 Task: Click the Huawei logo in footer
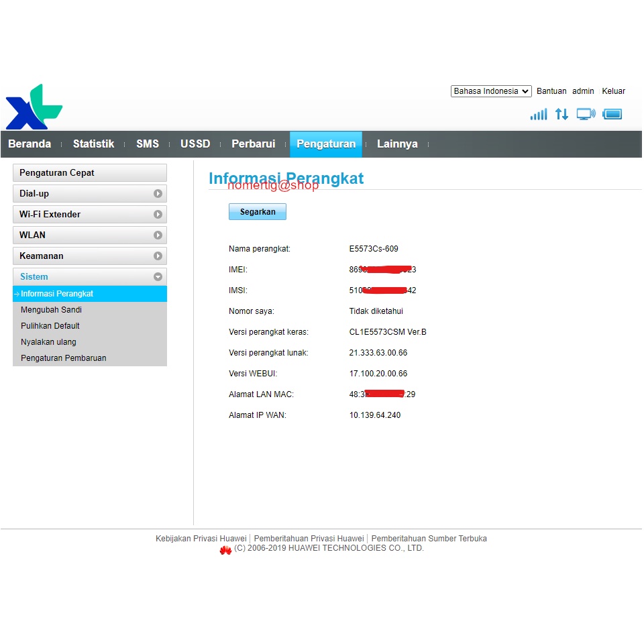coord(225,550)
